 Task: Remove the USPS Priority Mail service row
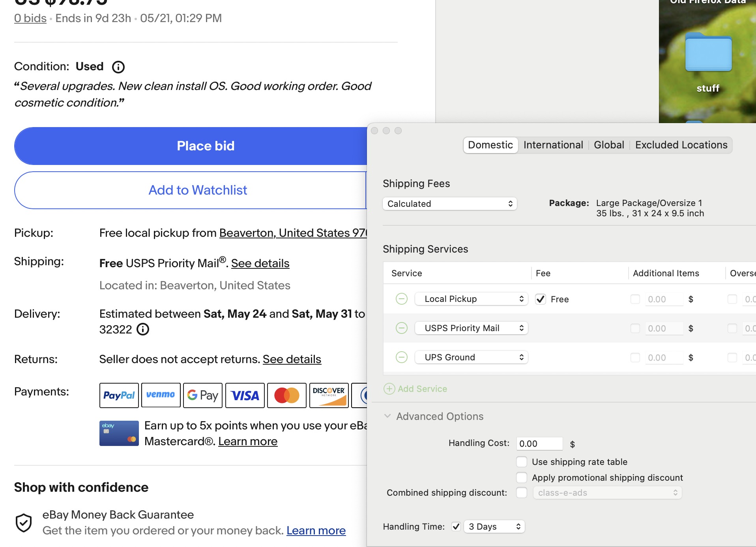tap(401, 328)
